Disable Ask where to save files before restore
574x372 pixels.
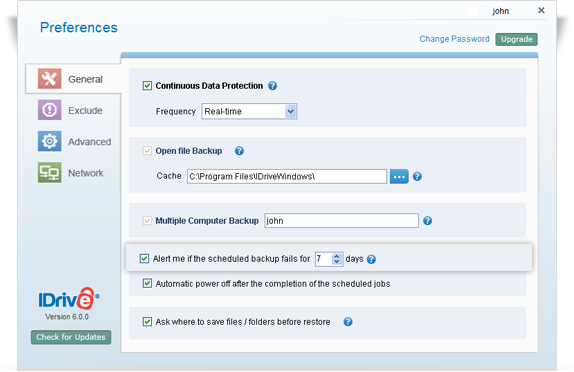coord(147,322)
